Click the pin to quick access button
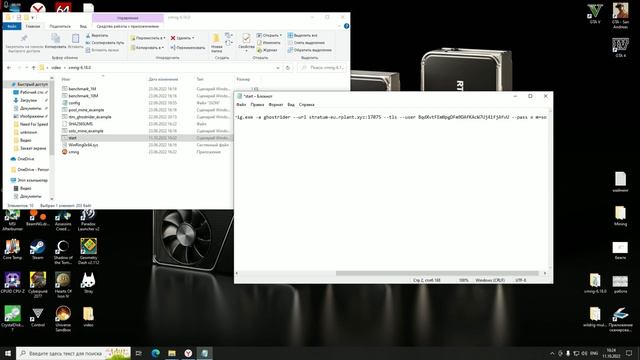The image size is (640, 360). click(24, 43)
